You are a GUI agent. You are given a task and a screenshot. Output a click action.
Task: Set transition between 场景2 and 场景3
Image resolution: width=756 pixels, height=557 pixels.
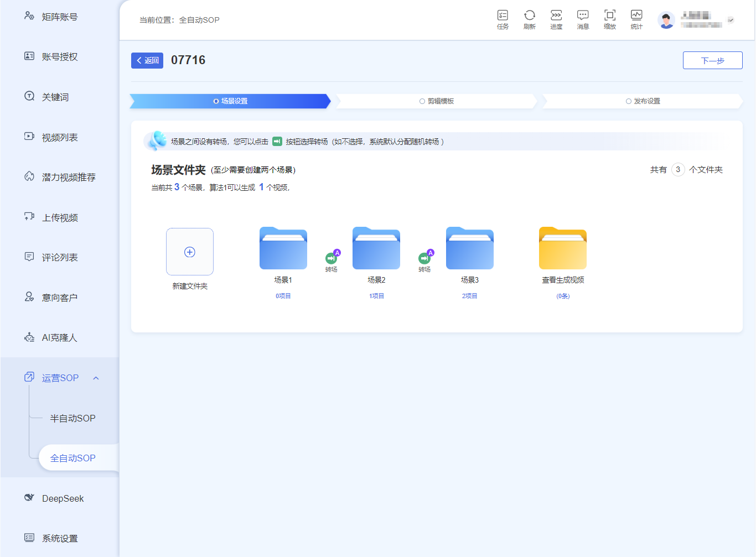pos(424,258)
